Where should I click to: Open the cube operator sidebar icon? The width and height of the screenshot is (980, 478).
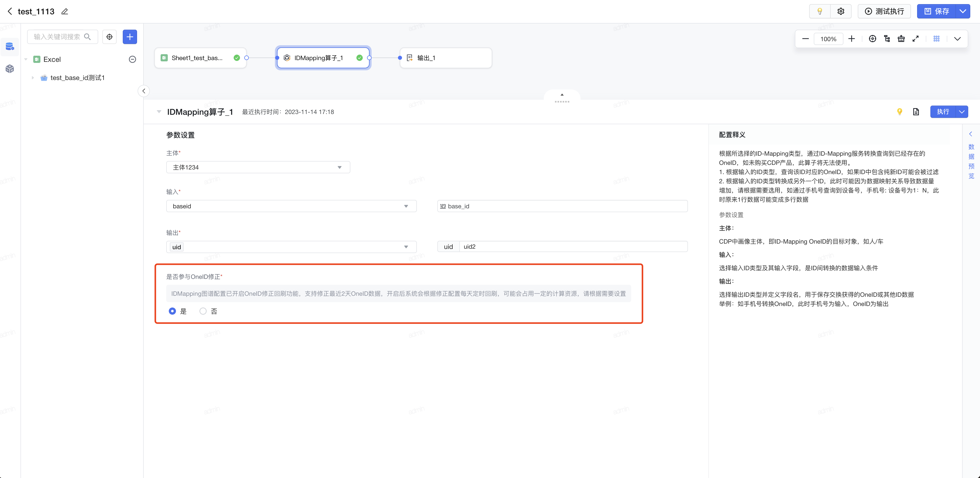tap(10, 69)
